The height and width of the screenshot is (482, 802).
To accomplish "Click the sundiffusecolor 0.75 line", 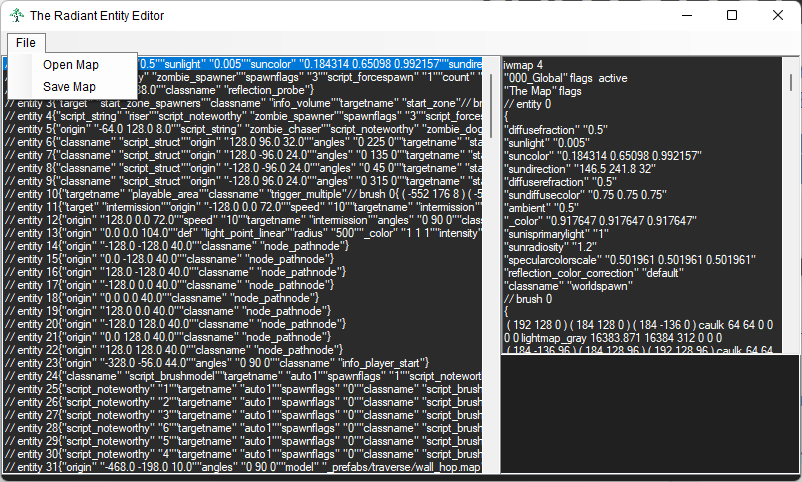I will (585, 195).
